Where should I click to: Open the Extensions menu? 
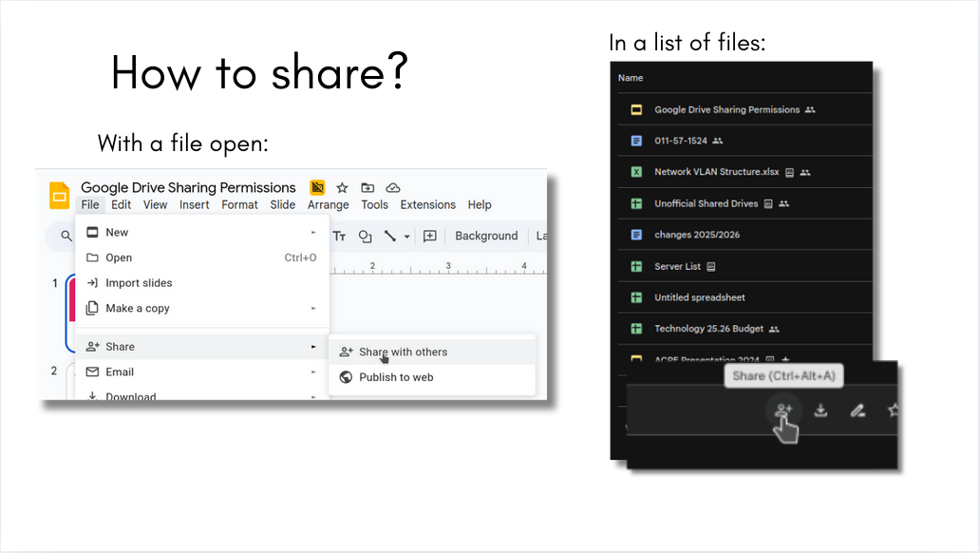tap(428, 204)
